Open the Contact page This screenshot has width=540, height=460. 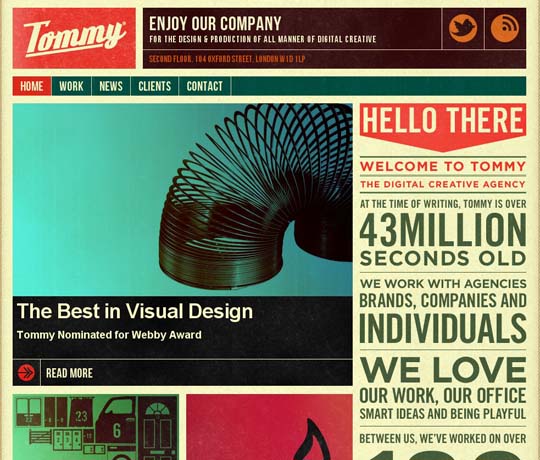click(205, 86)
